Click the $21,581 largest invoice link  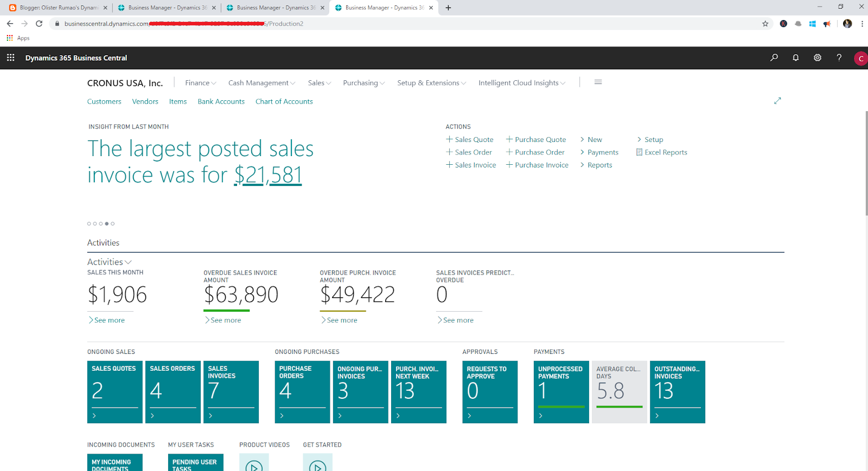pos(268,175)
